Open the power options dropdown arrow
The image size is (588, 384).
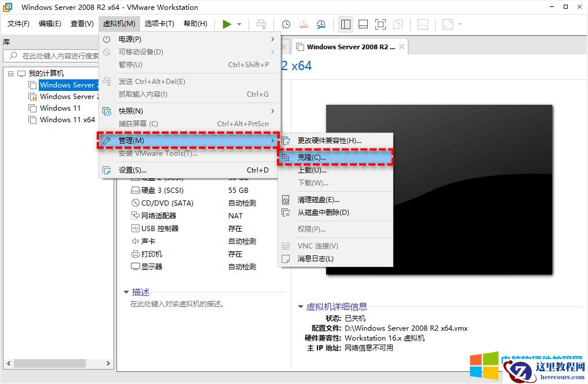(239, 24)
